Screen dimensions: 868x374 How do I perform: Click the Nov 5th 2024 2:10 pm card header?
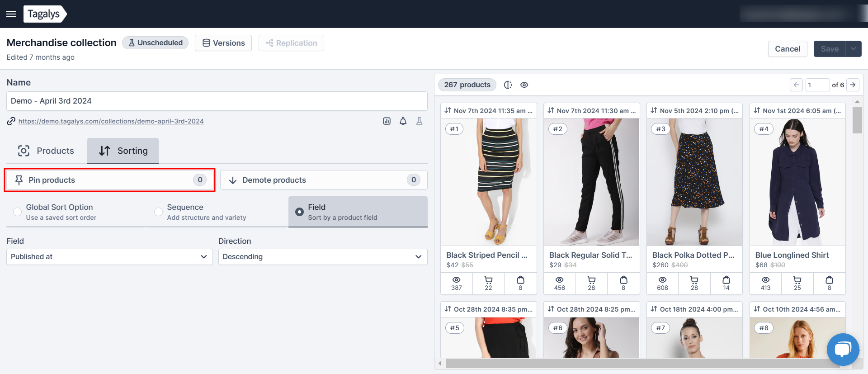click(x=695, y=110)
